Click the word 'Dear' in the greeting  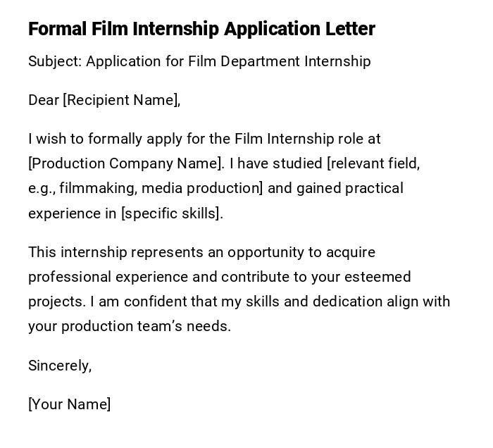(x=44, y=100)
